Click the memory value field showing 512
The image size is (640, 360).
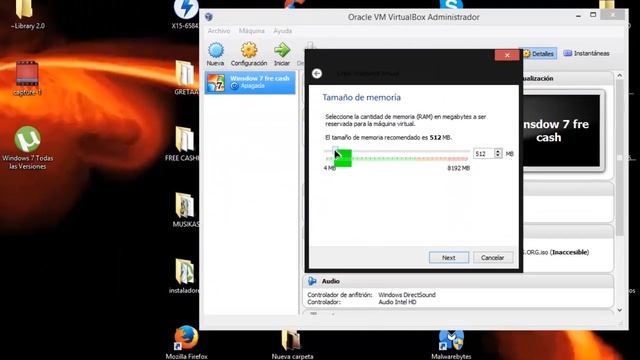(484, 154)
